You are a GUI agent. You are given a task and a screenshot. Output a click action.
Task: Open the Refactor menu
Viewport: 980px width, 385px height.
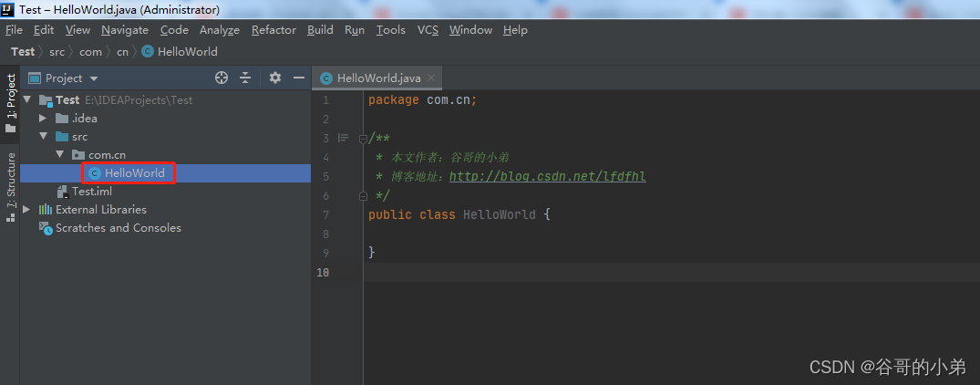pos(273,30)
